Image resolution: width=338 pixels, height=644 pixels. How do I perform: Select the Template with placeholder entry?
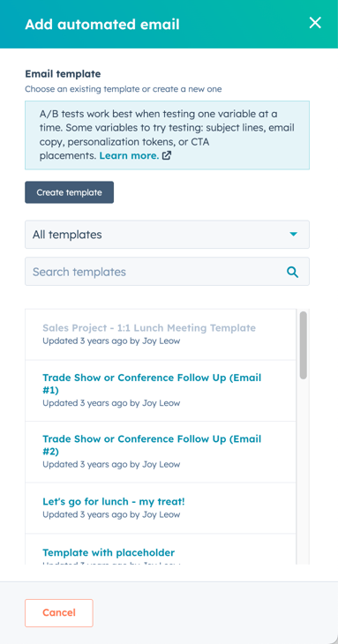point(161,549)
